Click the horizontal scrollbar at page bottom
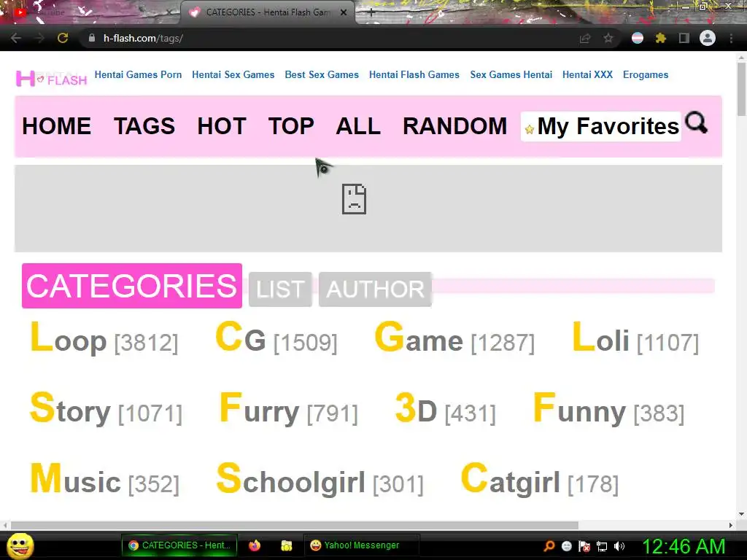Viewport: 747px width, 560px height. point(295,525)
